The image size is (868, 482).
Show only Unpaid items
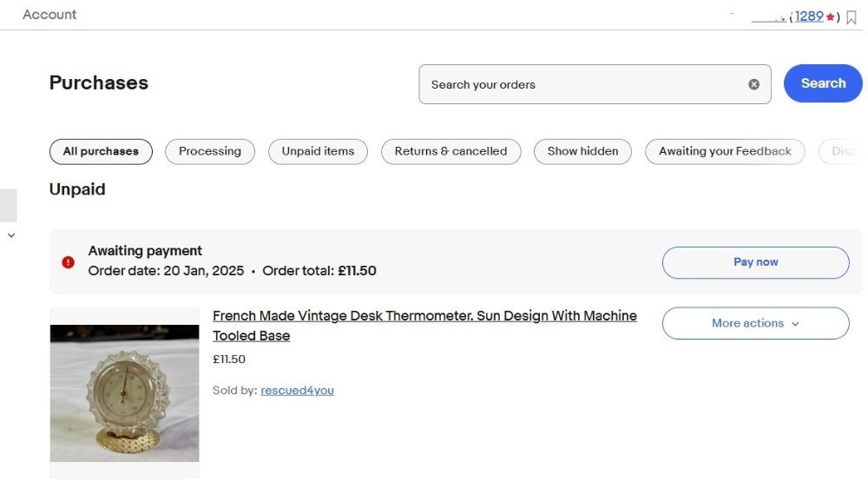point(318,151)
